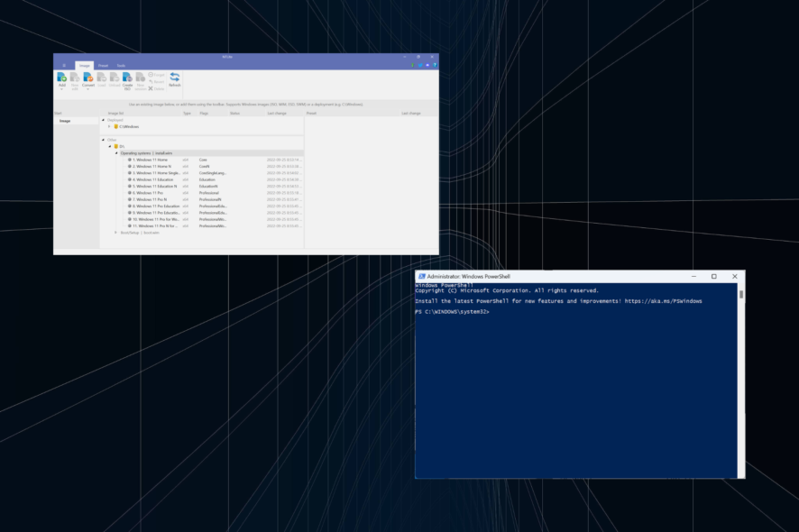Click the Status column header
Image resolution: width=799 pixels, height=532 pixels.
[x=234, y=113]
